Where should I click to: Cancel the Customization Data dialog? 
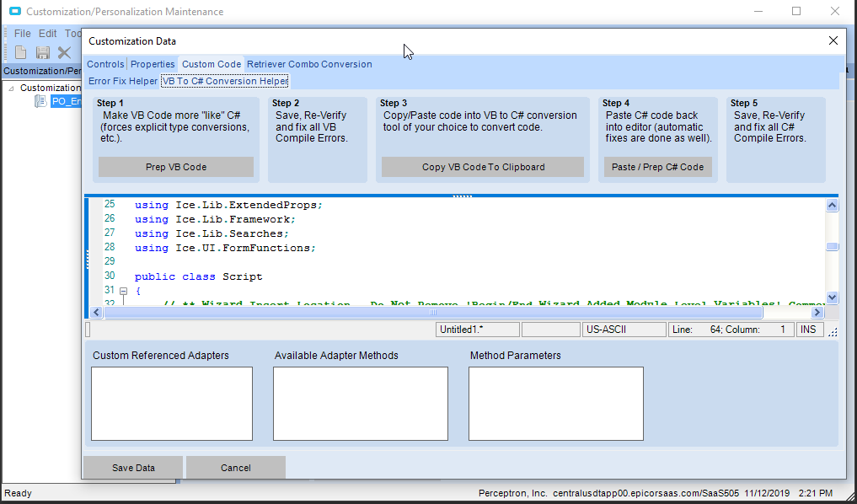[236, 468]
